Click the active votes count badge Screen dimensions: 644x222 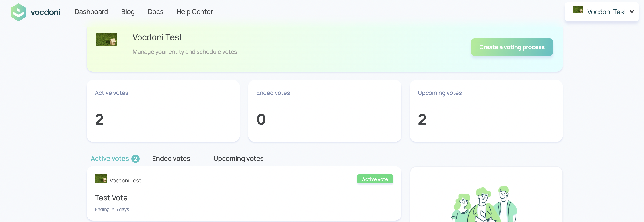pos(136,159)
